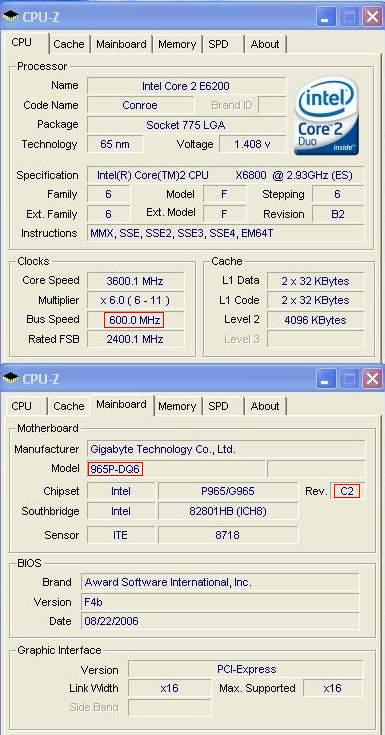
Task: Switch to CPU tab in the bottom window
Action: pyautogui.click(x=22, y=406)
